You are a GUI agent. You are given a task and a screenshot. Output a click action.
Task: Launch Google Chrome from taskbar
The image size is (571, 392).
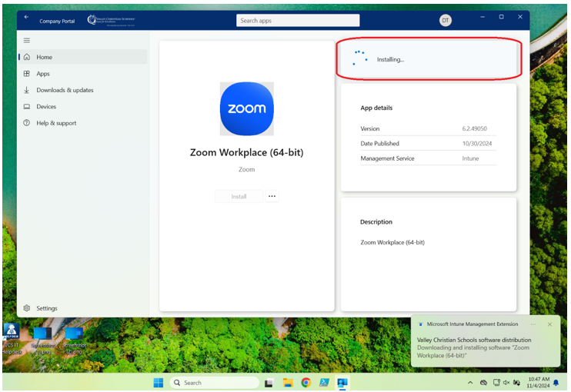pos(306,383)
